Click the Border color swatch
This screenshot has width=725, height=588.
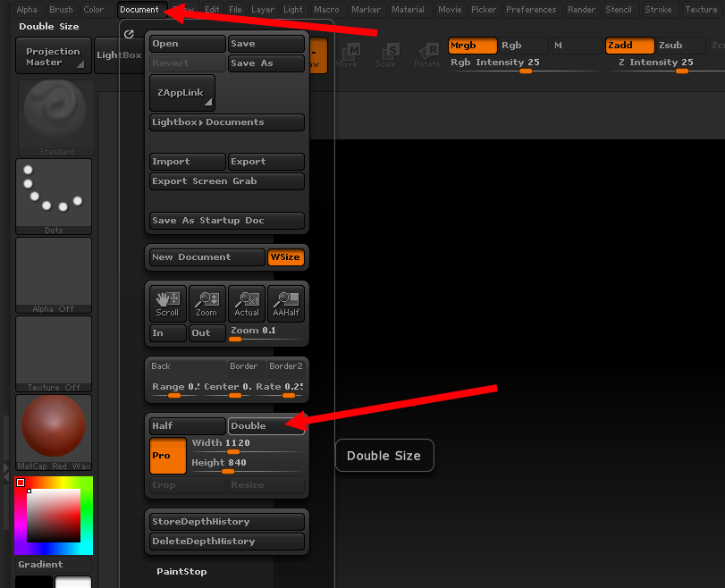click(247, 366)
